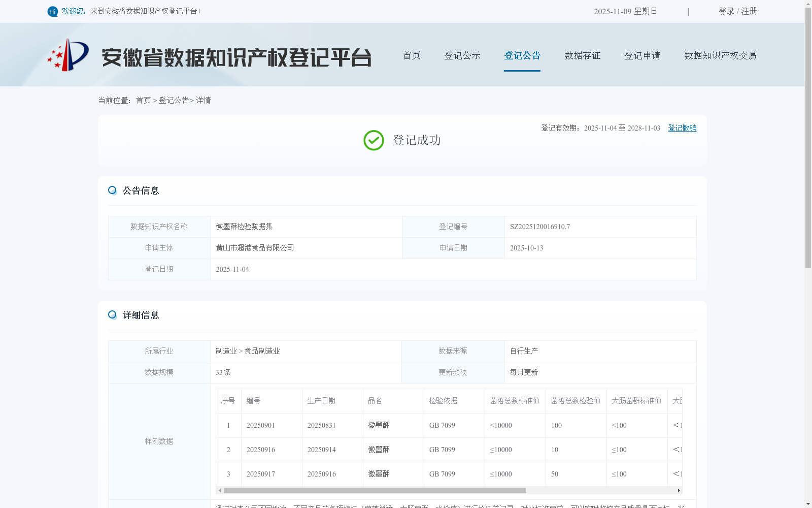The height and width of the screenshot is (508, 812).
Task: Click the left arrow of the table scrollbar
Action: (219, 490)
